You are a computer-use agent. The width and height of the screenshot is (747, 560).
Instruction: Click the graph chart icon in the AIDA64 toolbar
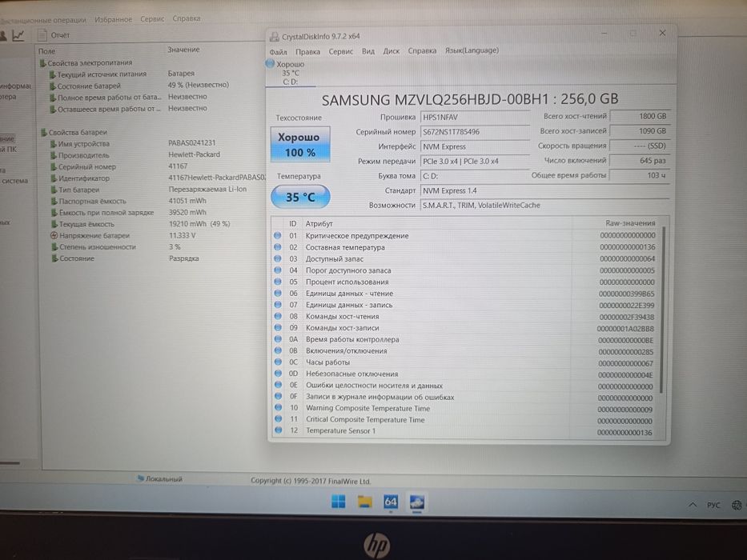tap(18, 35)
